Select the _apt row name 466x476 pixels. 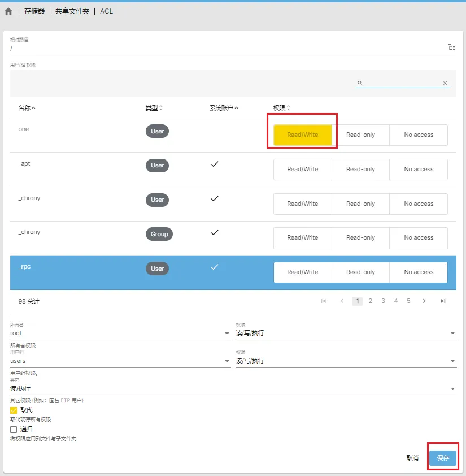[x=24, y=164]
